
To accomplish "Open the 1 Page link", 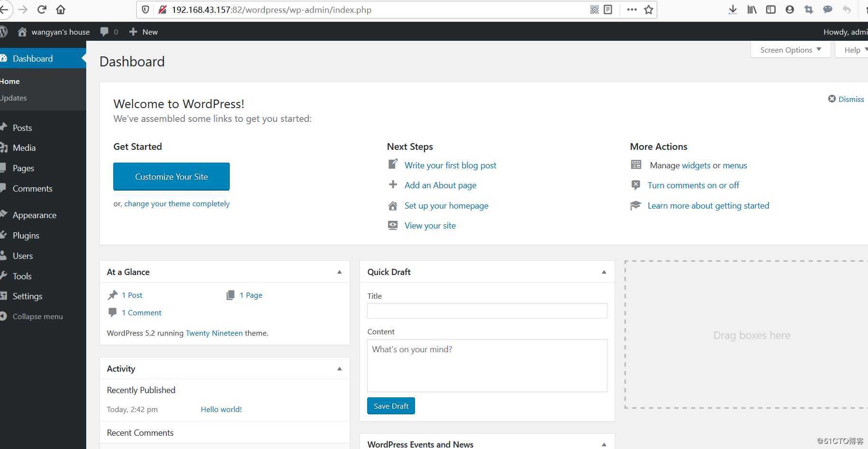I will [251, 295].
